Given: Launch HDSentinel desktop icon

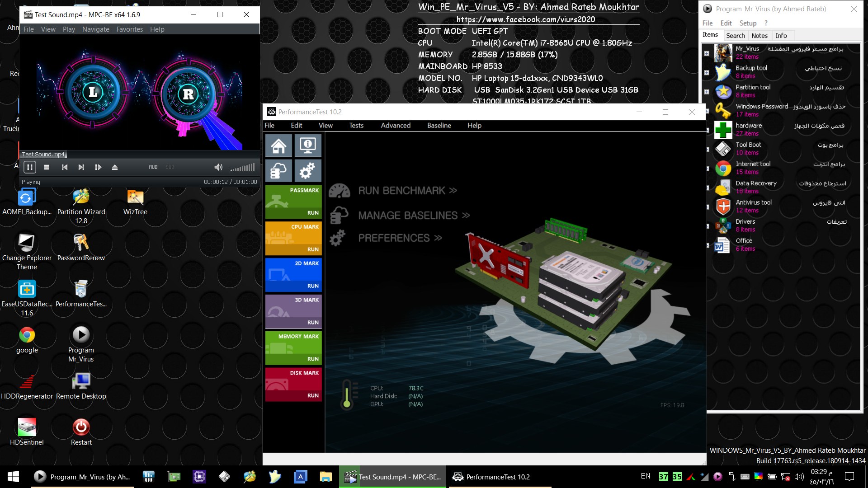Looking at the screenshot, I should coord(27,432).
